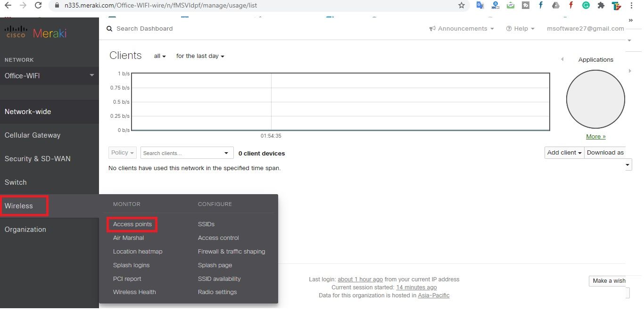The width and height of the screenshot is (644, 328).
Task: Click the Applications pie chart
Action: point(595,99)
